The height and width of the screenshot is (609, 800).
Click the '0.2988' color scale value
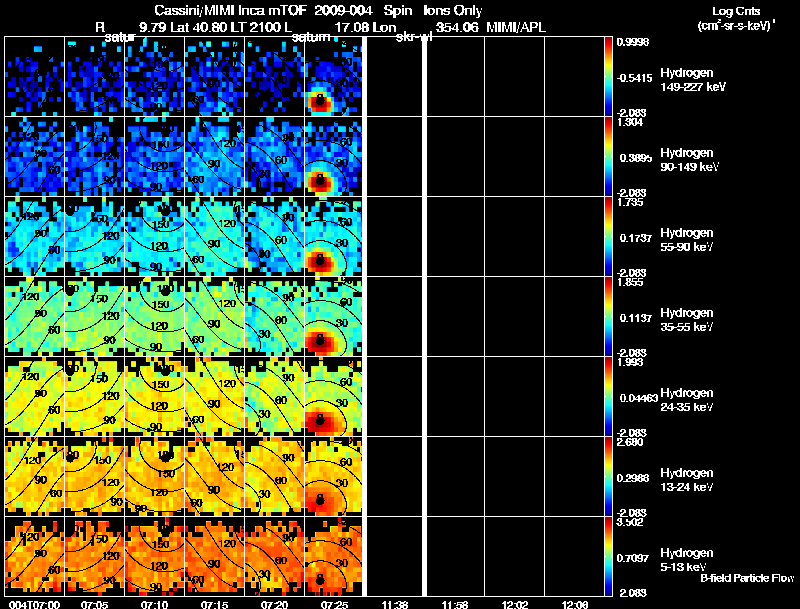(633, 478)
